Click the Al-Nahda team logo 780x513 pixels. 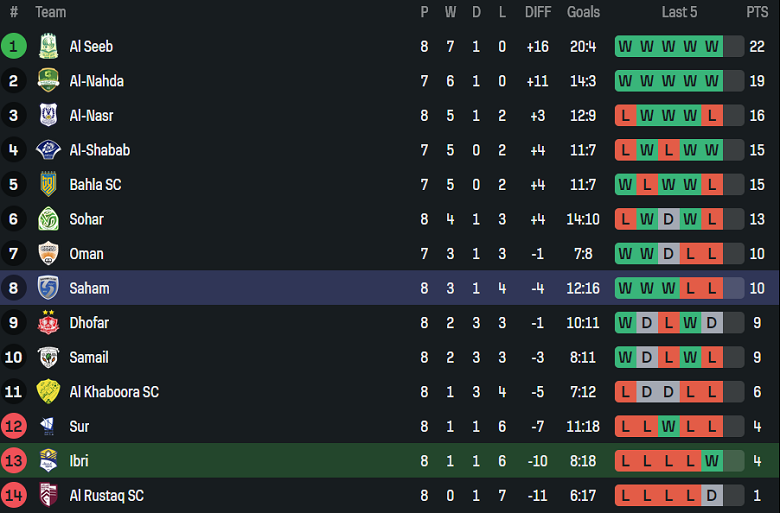coord(48,81)
